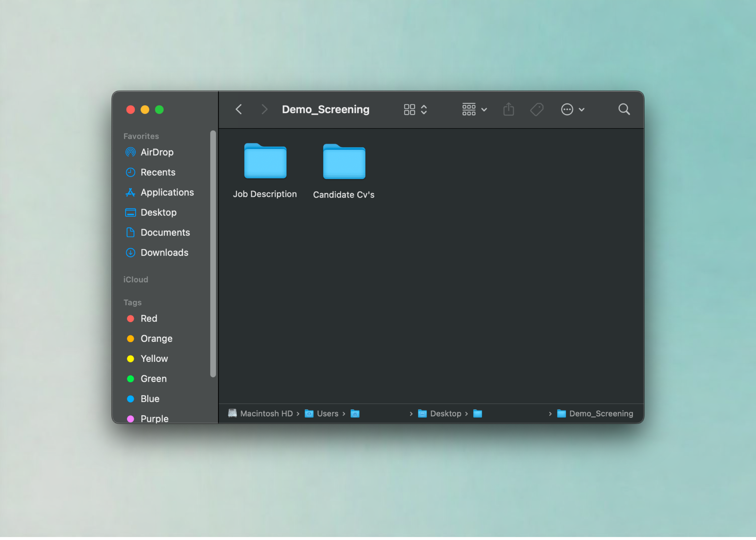
Task: Open the Finder search magnifier
Action: coord(624,109)
